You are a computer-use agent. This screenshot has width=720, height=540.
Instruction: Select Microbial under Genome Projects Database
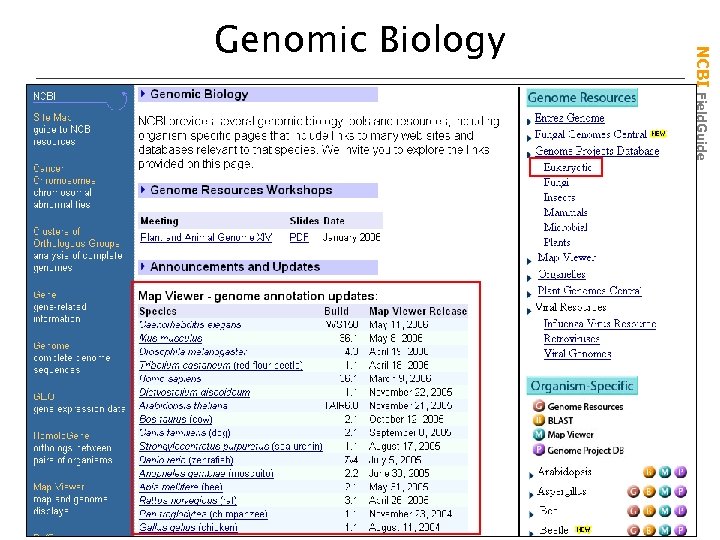565,227
